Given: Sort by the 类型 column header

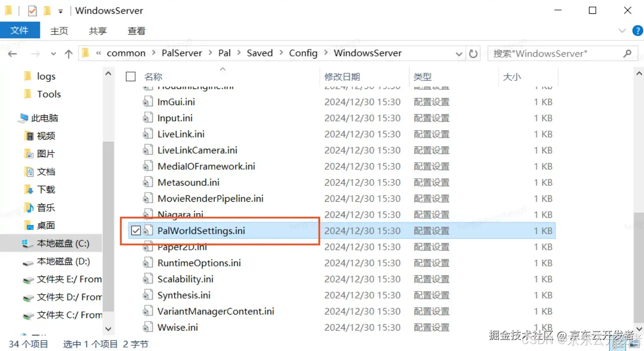Looking at the screenshot, I should click(423, 77).
